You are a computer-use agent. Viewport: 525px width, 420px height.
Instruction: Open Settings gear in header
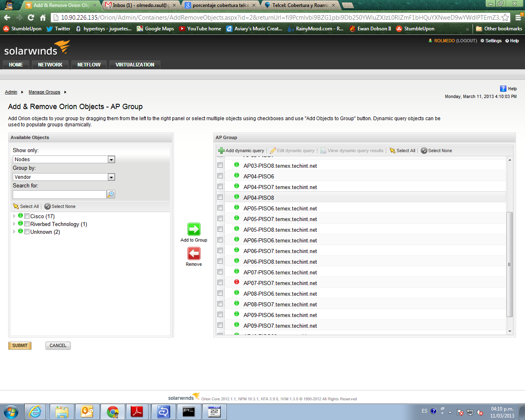pos(491,41)
